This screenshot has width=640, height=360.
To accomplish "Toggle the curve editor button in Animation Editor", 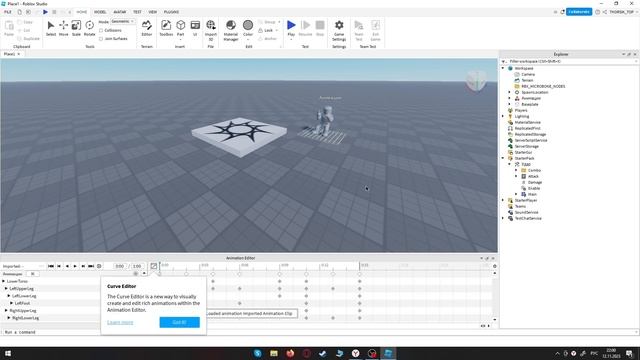I will pyautogui.click(x=153, y=266).
